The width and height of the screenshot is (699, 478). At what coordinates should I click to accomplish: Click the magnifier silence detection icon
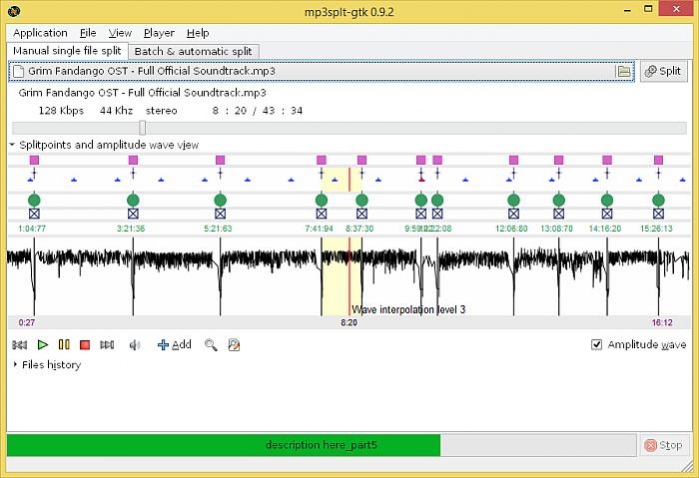[210, 345]
